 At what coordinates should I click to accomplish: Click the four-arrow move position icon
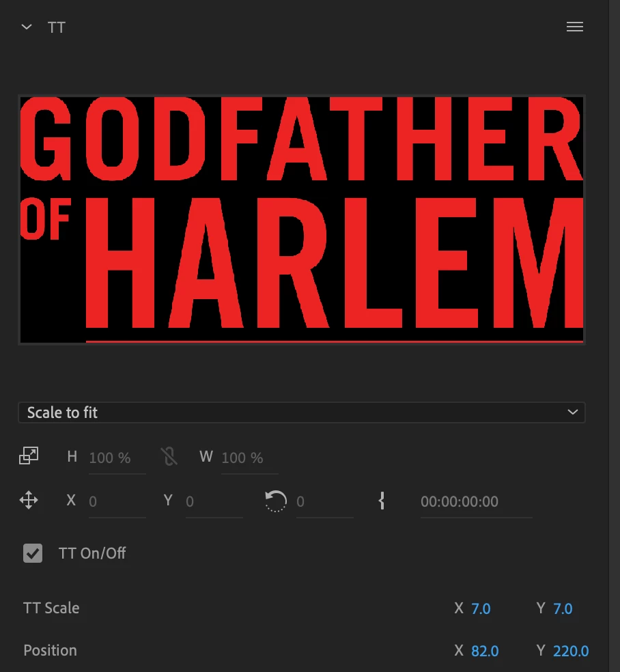pyautogui.click(x=29, y=500)
